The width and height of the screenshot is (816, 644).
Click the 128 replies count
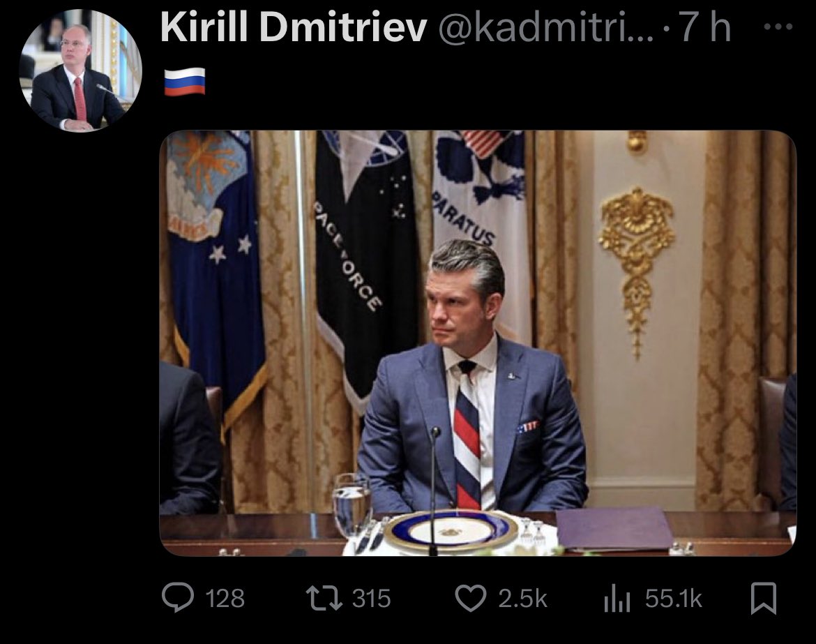[225, 599]
